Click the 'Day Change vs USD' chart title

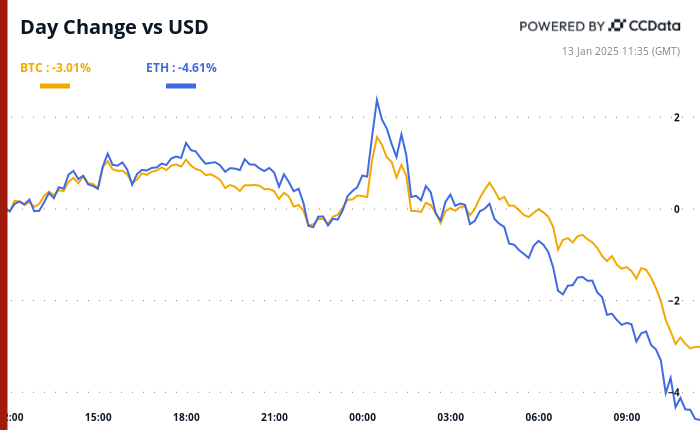pyautogui.click(x=115, y=27)
